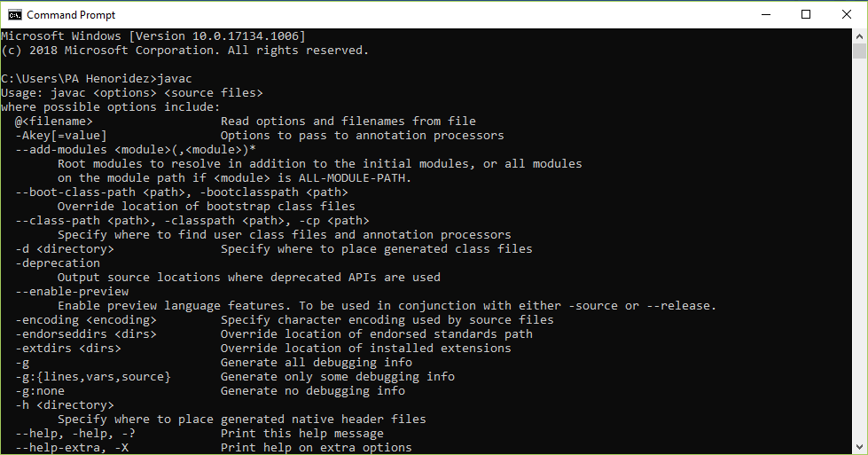Click the typed 'javac' command text
The image size is (868, 455).
(x=175, y=78)
